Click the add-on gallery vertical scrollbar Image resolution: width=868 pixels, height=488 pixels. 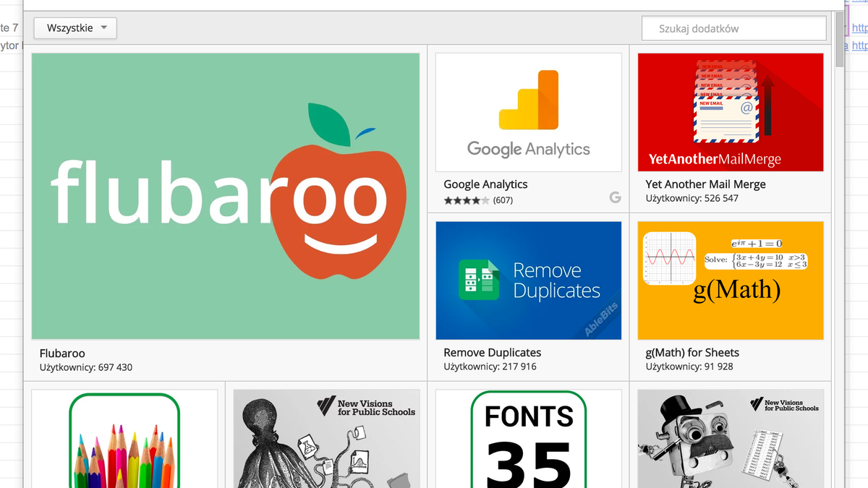click(840, 40)
